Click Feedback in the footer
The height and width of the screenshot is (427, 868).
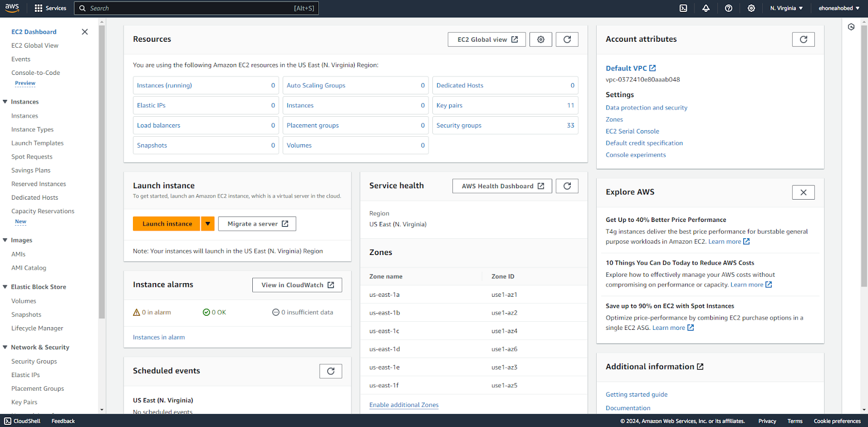pos(63,421)
